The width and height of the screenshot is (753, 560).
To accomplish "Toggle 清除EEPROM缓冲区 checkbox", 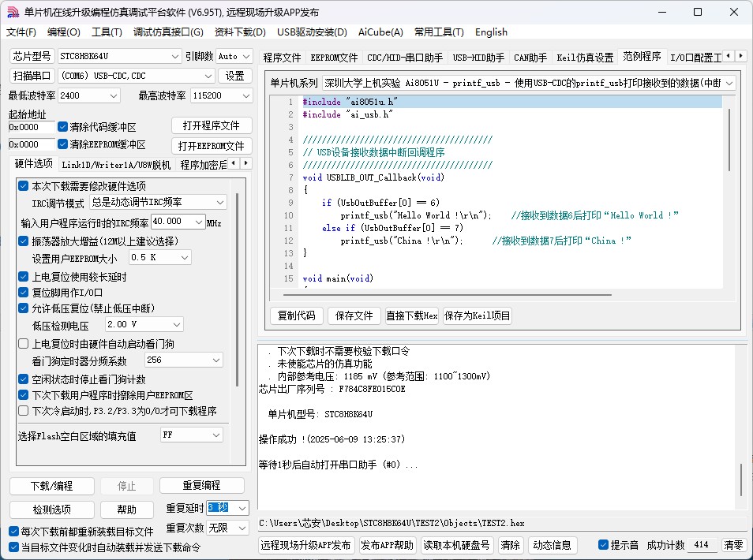I will coord(62,144).
